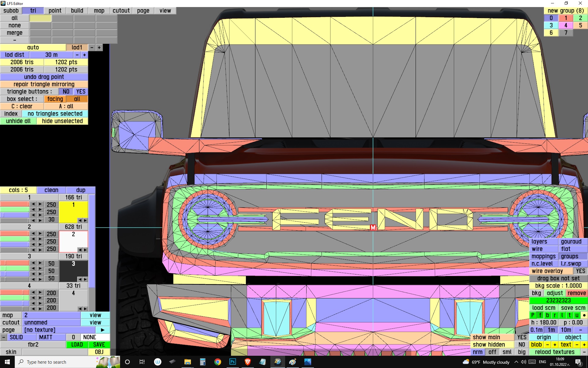Expand lod1 with the plus button
588x368 pixels.
(99, 48)
